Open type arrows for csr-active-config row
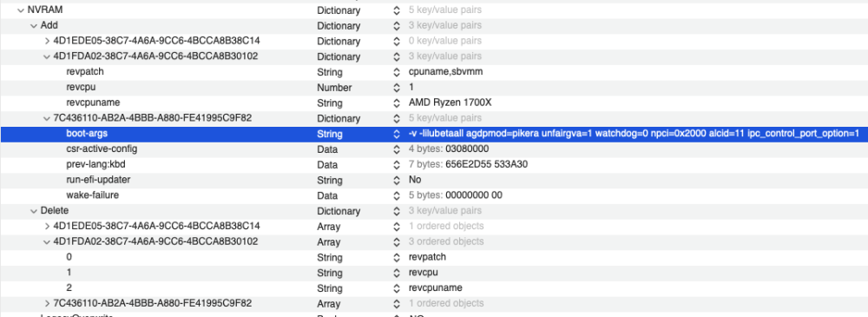Viewport: 868px width, 317px height. pos(397,149)
